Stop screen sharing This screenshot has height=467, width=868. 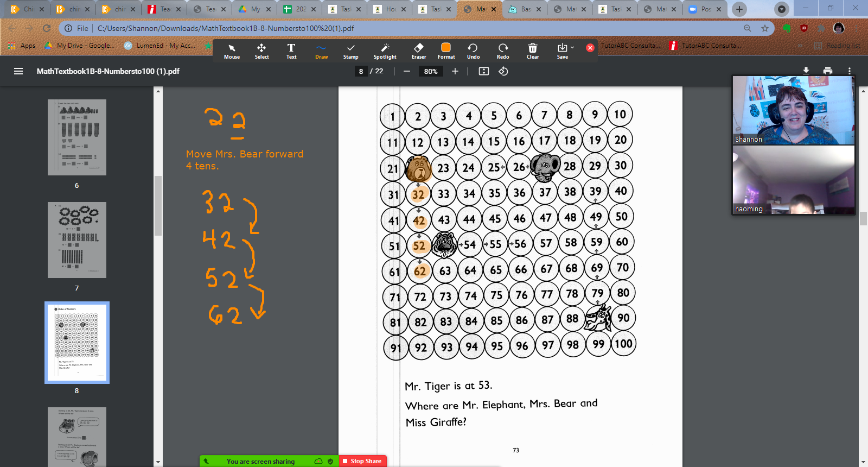point(363,461)
